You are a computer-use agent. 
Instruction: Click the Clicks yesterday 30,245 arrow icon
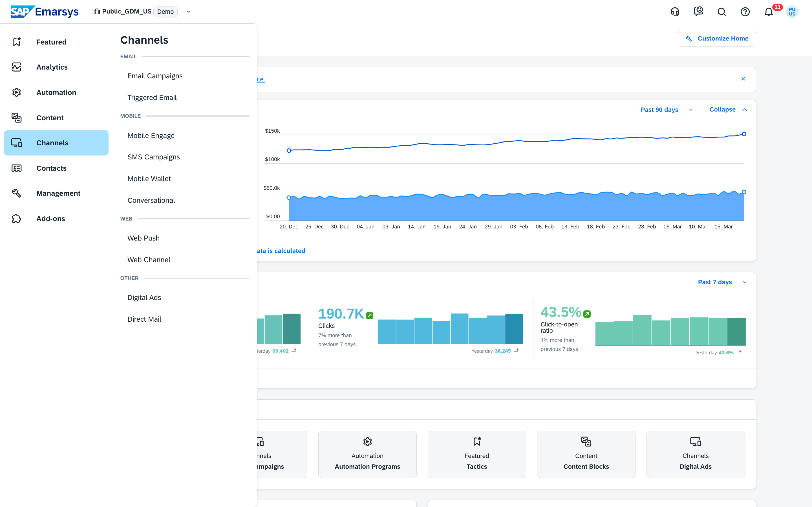click(517, 350)
